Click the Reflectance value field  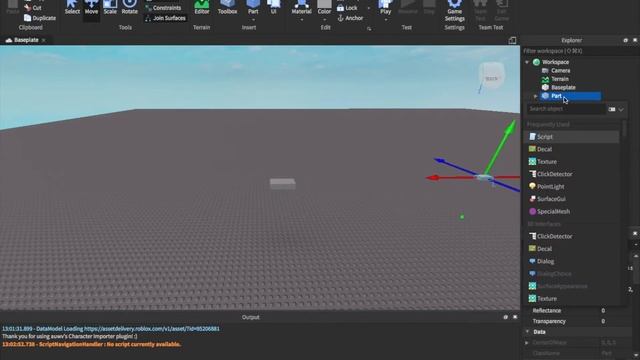click(x=615, y=311)
